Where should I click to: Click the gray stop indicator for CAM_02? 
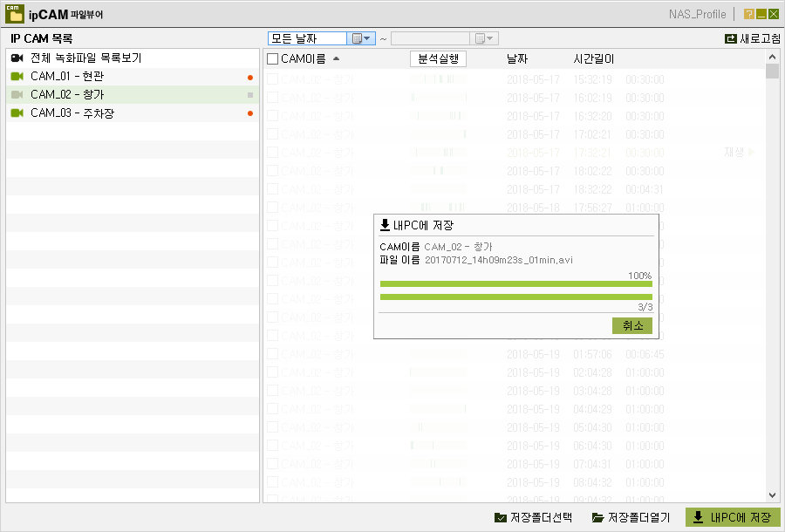[x=250, y=95]
